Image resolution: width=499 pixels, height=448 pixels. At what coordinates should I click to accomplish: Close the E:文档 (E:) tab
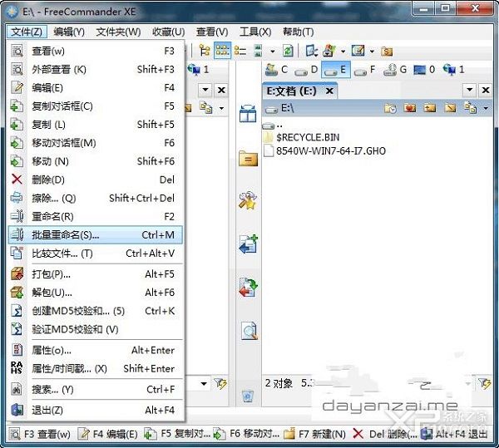click(330, 91)
